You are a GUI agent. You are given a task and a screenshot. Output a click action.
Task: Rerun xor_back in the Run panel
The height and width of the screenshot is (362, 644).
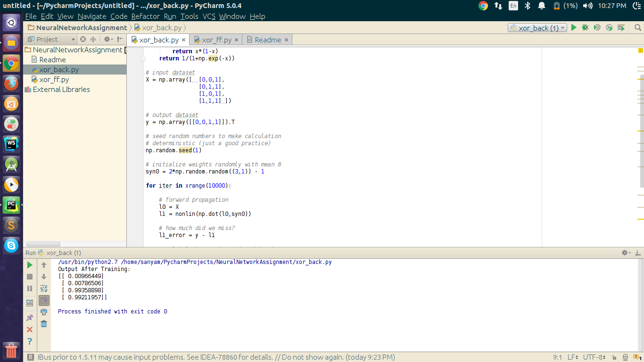[x=30, y=265]
